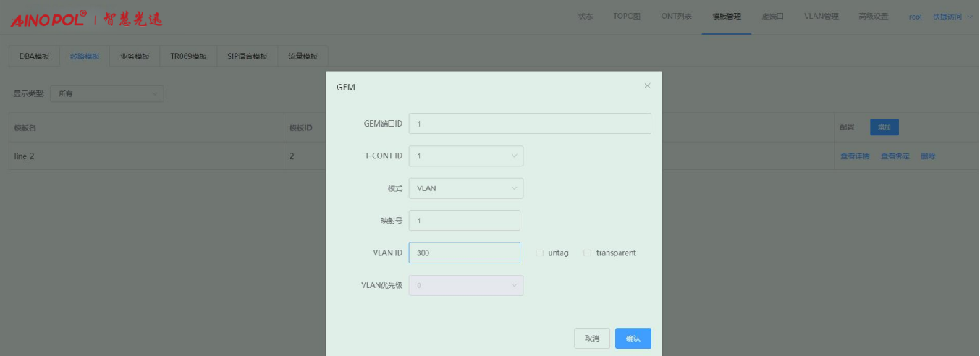This screenshot has height=356, width=980.
Task: Expand the 模式 VLAN dropdown
Action: point(465,189)
